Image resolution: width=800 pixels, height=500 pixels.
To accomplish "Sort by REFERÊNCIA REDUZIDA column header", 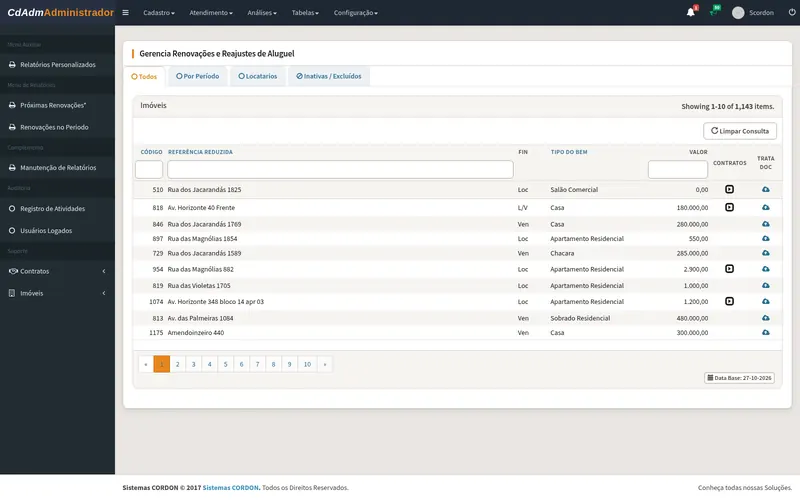I will [x=200, y=152].
